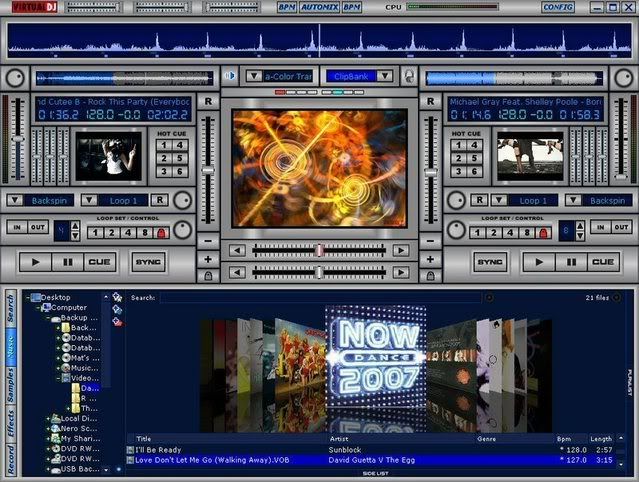
Task: Select 8-beat loop on right deck
Action: [x=527, y=233]
